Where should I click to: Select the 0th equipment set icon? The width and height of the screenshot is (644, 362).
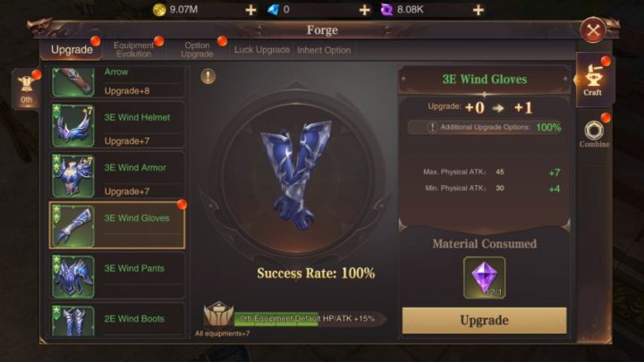click(x=26, y=88)
